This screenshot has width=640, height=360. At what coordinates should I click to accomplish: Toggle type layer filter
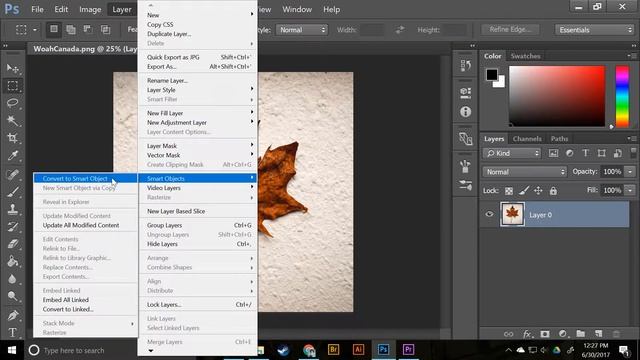pyautogui.click(x=585, y=153)
